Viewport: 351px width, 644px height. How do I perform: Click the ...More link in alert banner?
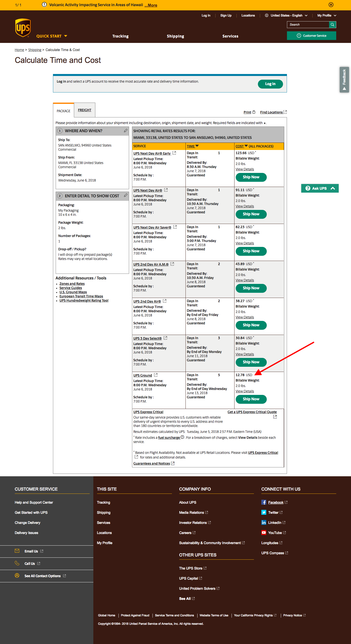coord(151,5)
